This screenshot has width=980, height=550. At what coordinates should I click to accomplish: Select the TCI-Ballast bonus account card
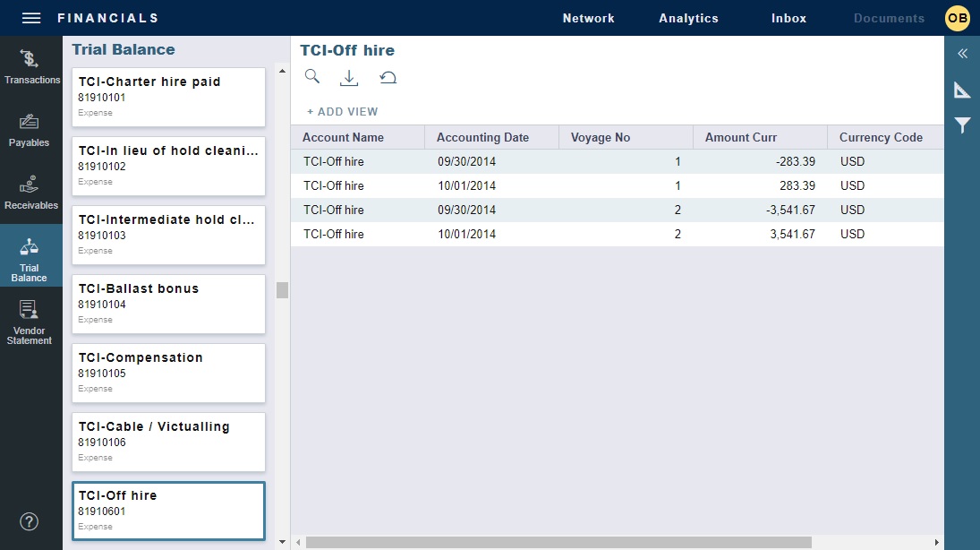click(168, 302)
